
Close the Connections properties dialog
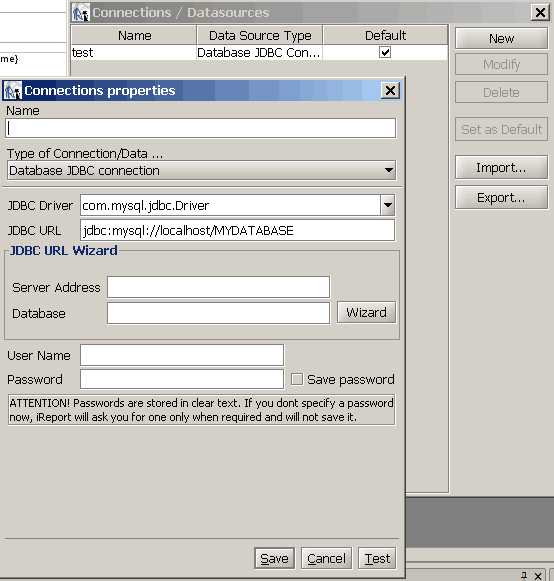pyautogui.click(x=390, y=90)
